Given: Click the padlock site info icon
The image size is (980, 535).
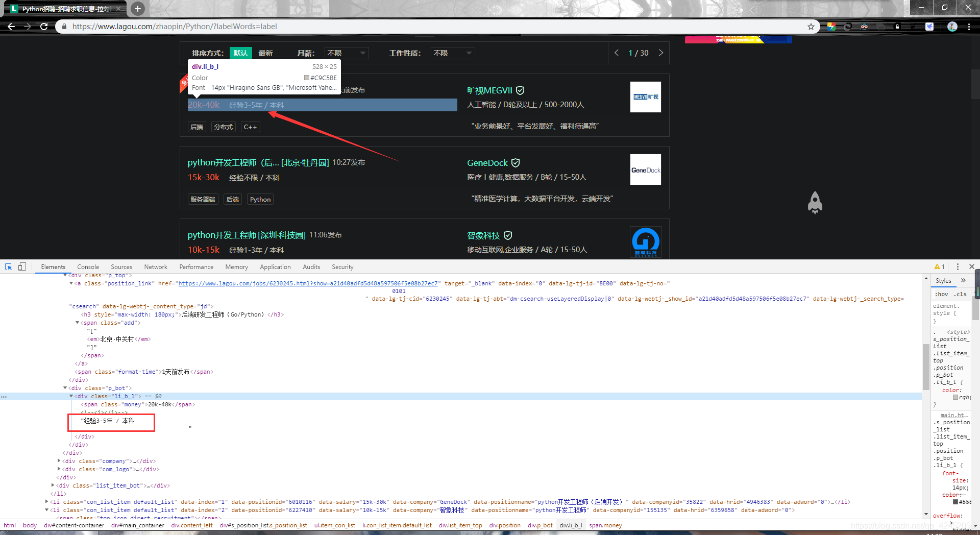Looking at the screenshot, I should [64, 27].
